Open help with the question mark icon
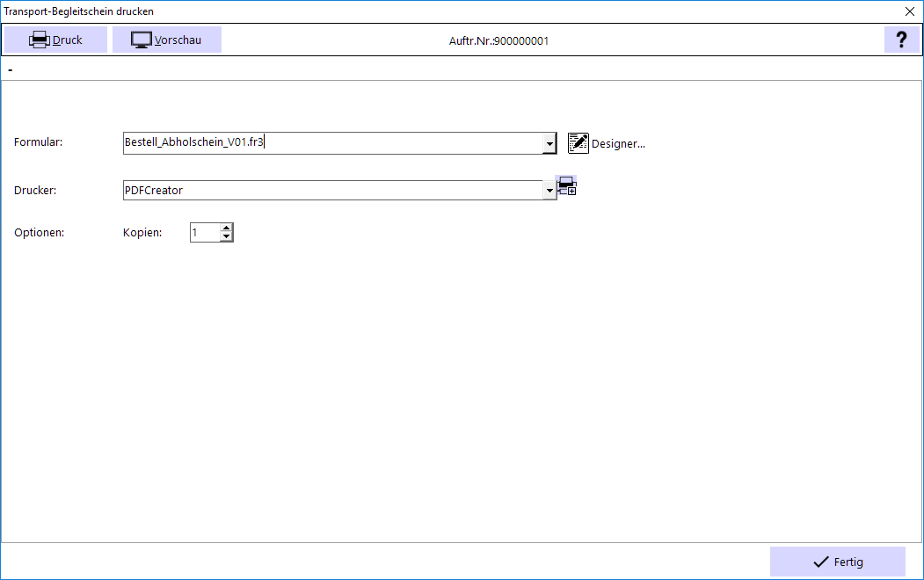This screenshot has width=924, height=580. [x=901, y=40]
